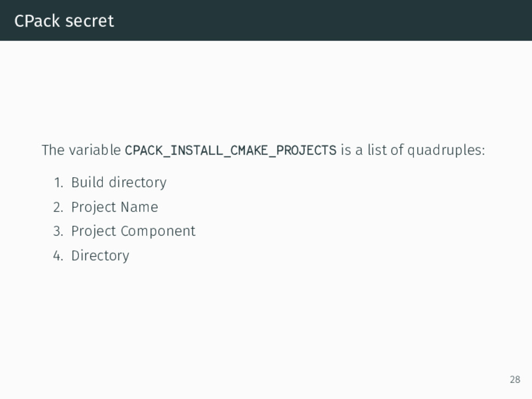
Task: Click the 'Build directory' list item
Action: (x=119, y=183)
